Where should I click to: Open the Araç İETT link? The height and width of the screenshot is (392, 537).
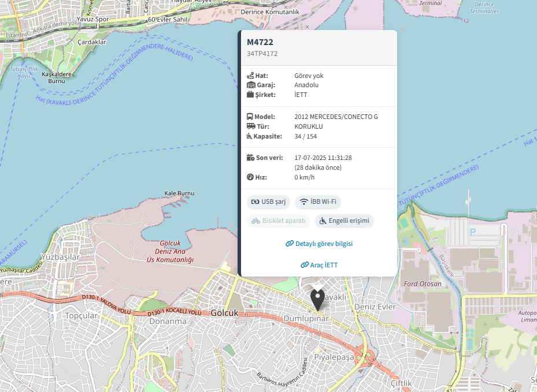(x=319, y=265)
